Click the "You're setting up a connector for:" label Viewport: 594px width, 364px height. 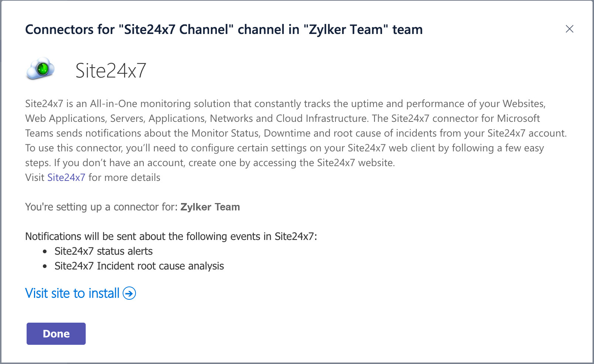(x=102, y=207)
